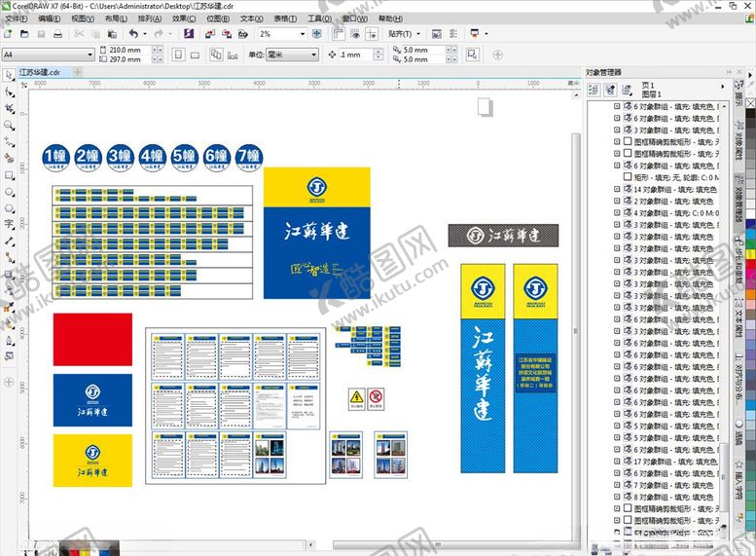Select the Rectangle tool

click(9, 175)
